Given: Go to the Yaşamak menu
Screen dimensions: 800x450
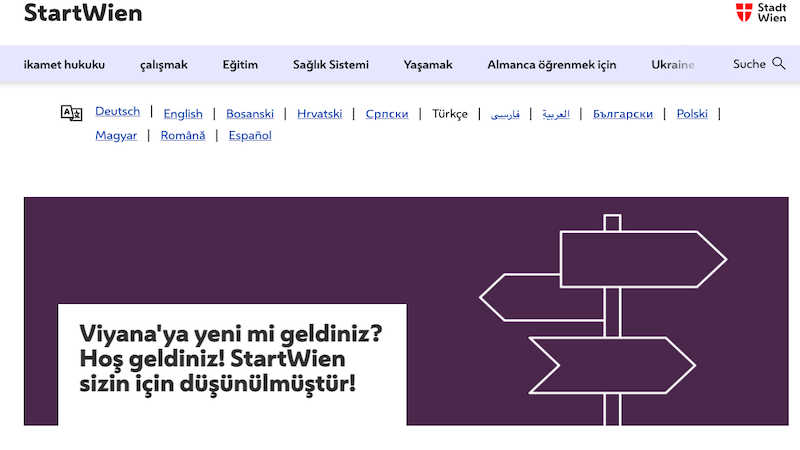Looking at the screenshot, I should pyautogui.click(x=428, y=65).
